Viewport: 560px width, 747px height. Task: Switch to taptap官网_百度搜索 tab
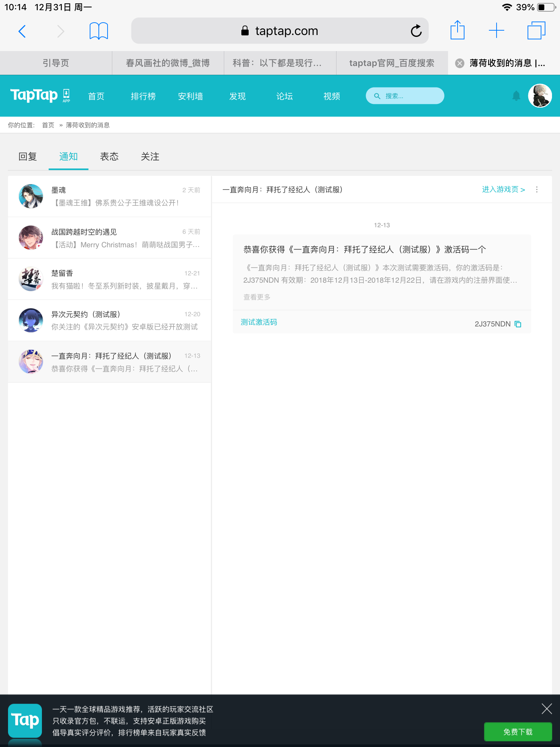tap(392, 63)
